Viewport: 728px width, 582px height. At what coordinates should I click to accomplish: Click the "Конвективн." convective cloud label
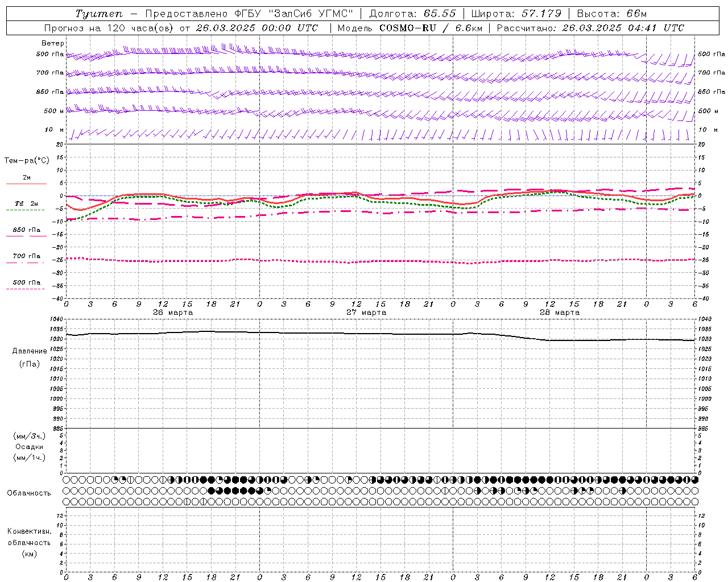click(30, 531)
